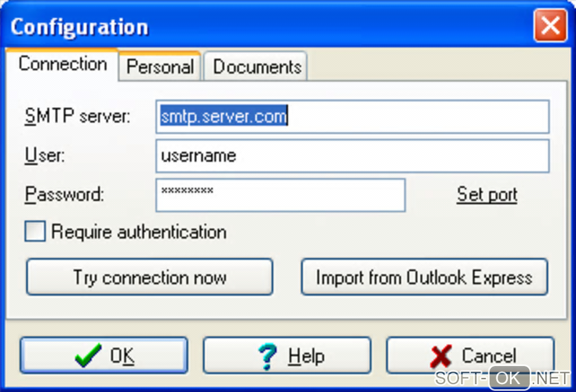The width and height of the screenshot is (576, 392).
Task: Open the Set port link
Action: point(487,195)
